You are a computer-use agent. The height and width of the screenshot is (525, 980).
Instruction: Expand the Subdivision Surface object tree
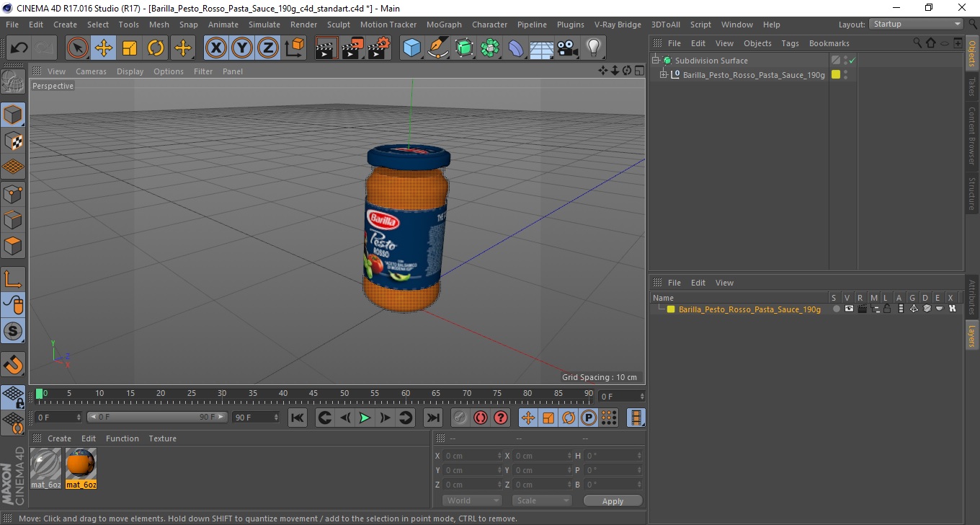pos(656,61)
